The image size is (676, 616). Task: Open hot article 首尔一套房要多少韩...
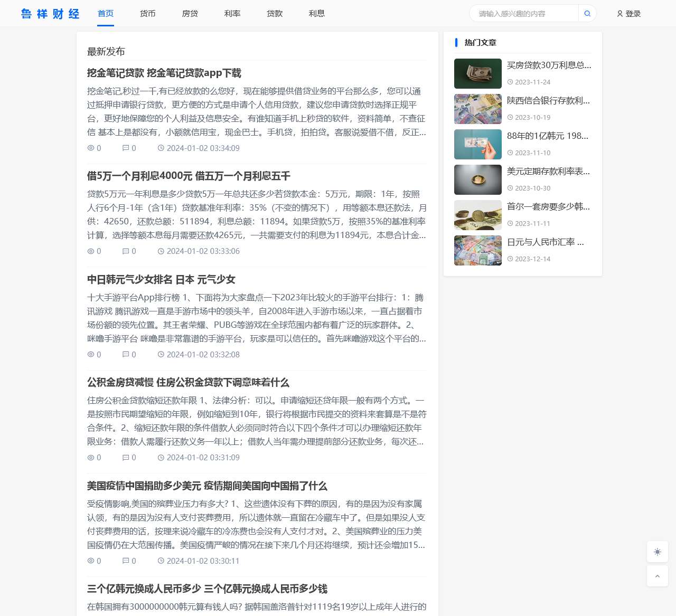pyautogui.click(x=549, y=207)
